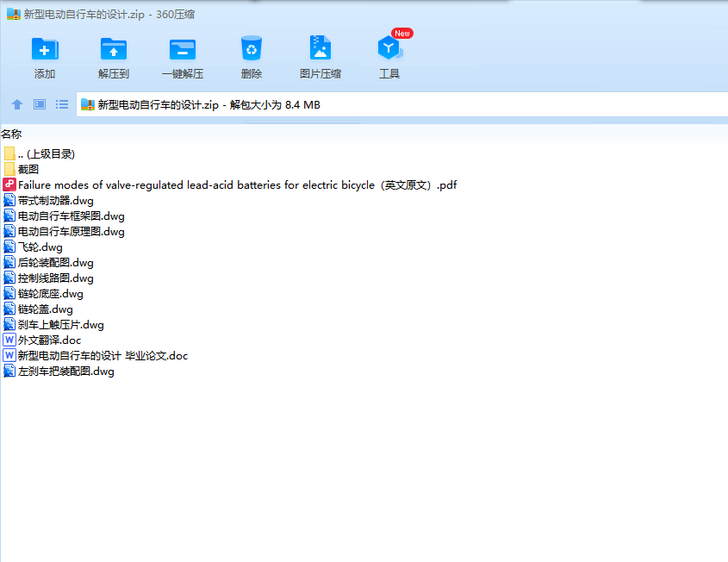Click the folder icon of 截图
Image resolution: width=728 pixels, height=562 pixels.
pos(9,169)
